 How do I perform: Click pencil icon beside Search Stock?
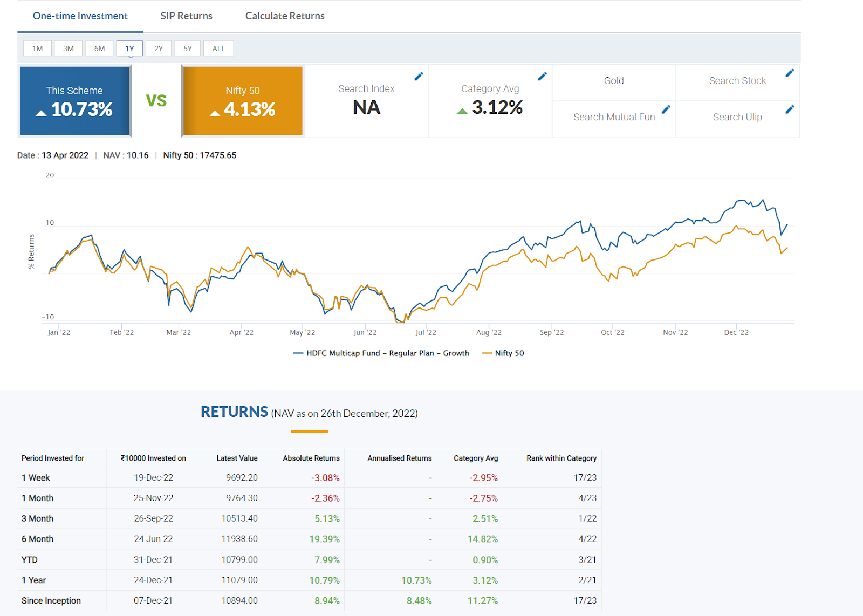coord(790,73)
